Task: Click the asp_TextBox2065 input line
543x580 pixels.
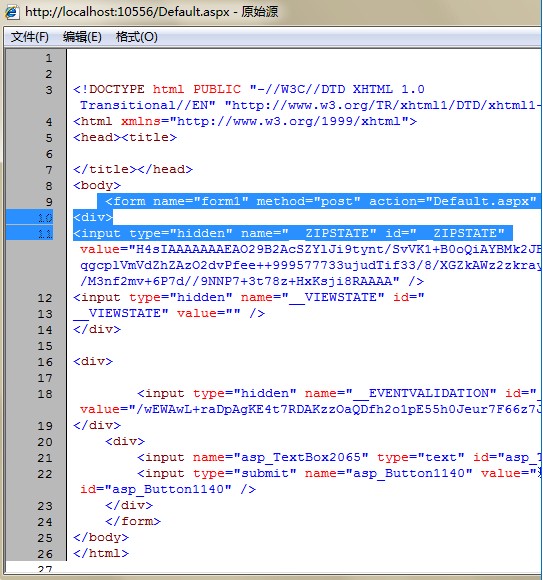Action: point(338,458)
